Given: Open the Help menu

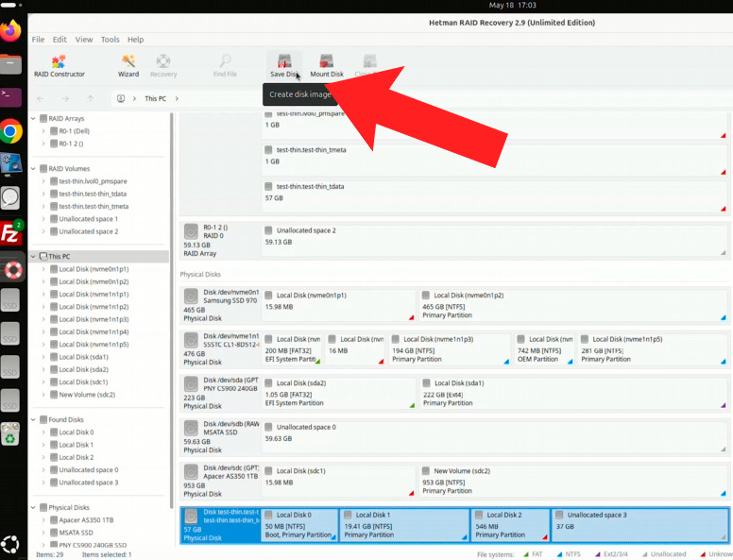Looking at the screenshot, I should pos(136,40).
